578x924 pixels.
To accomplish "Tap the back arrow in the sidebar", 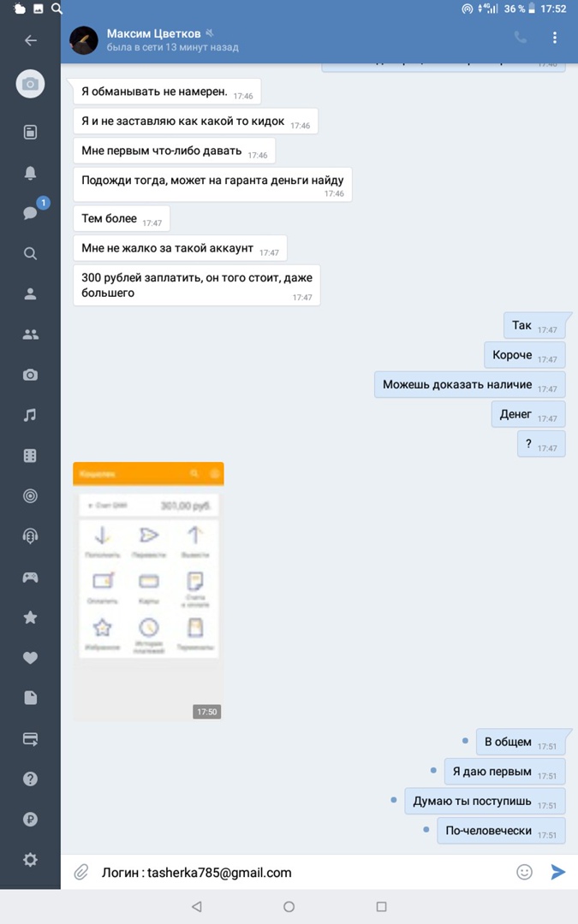I will point(31,40).
